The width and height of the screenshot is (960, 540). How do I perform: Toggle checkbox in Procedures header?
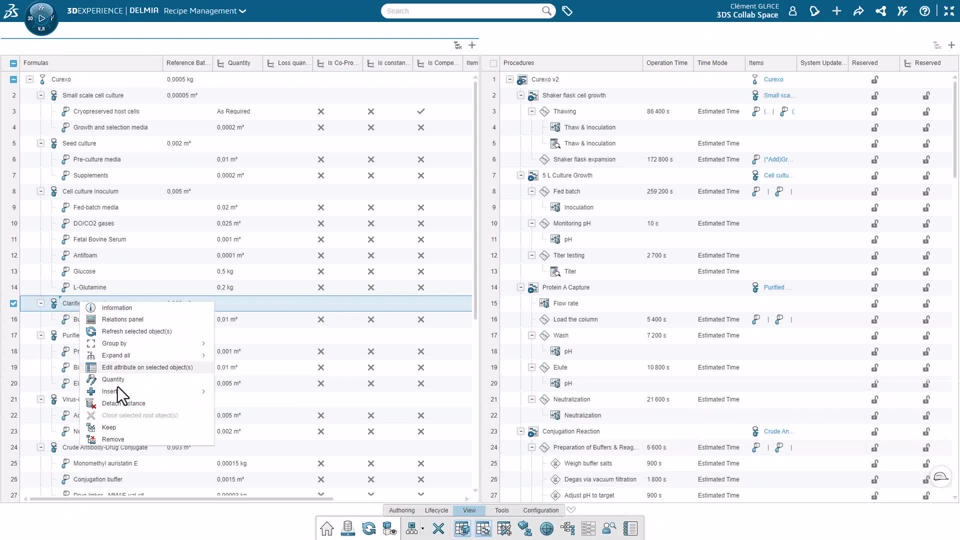pos(493,63)
